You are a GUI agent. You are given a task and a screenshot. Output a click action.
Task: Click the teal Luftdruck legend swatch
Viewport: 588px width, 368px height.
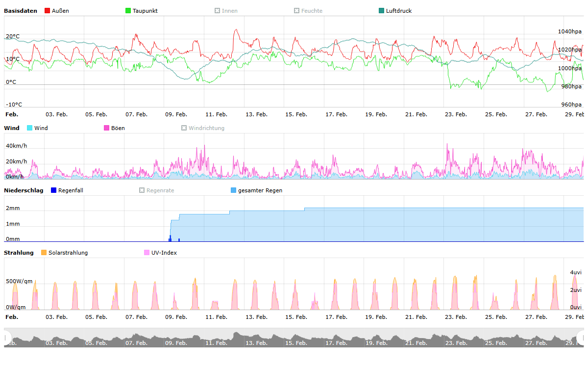382,11
